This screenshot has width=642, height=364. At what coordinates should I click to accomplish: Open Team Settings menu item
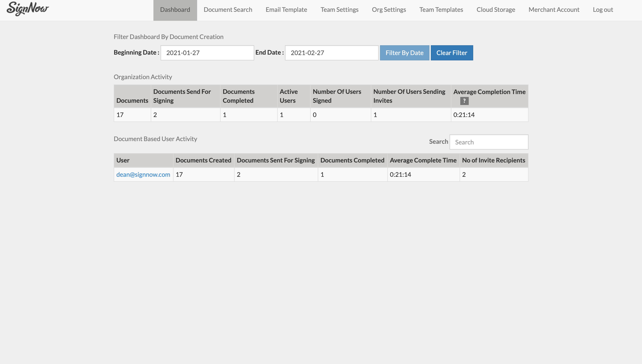click(340, 10)
